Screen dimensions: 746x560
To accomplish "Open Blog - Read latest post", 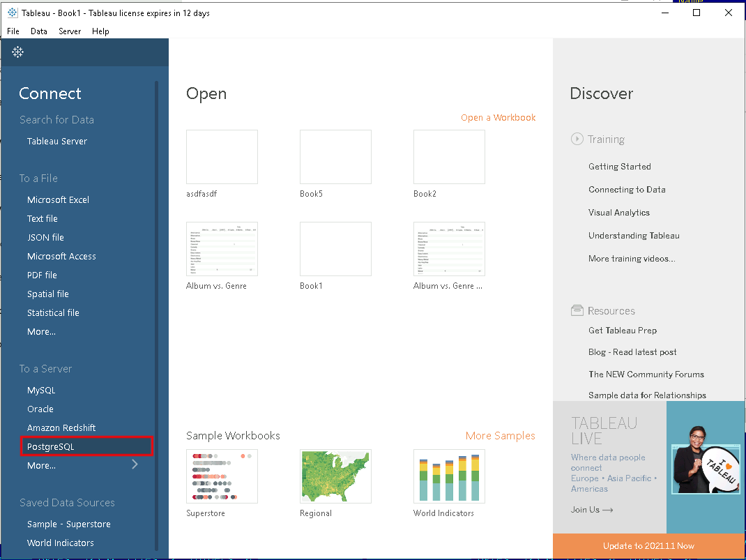I will pyautogui.click(x=632, y=352).
